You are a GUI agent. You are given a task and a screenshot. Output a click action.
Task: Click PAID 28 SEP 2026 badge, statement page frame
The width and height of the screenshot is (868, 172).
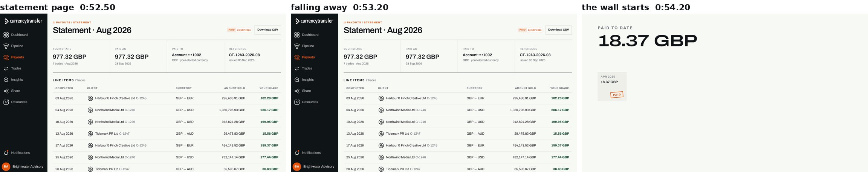(239, 30)
